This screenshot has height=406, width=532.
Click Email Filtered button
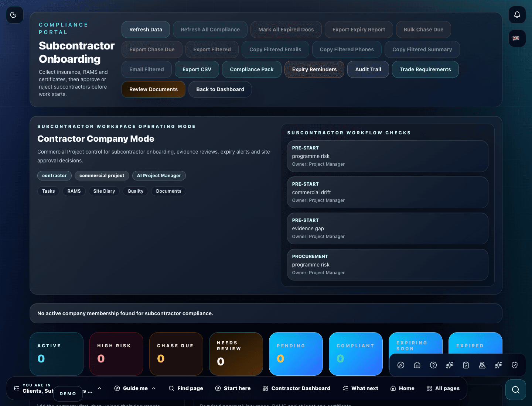click(x=147, y=69)
